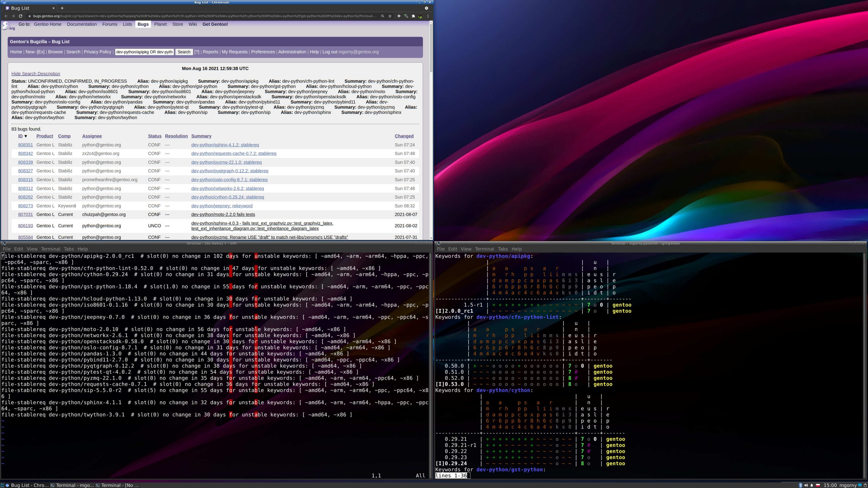Open a new tab in Chromium
The width and height of the screenshot is (868, 488).
62,8
